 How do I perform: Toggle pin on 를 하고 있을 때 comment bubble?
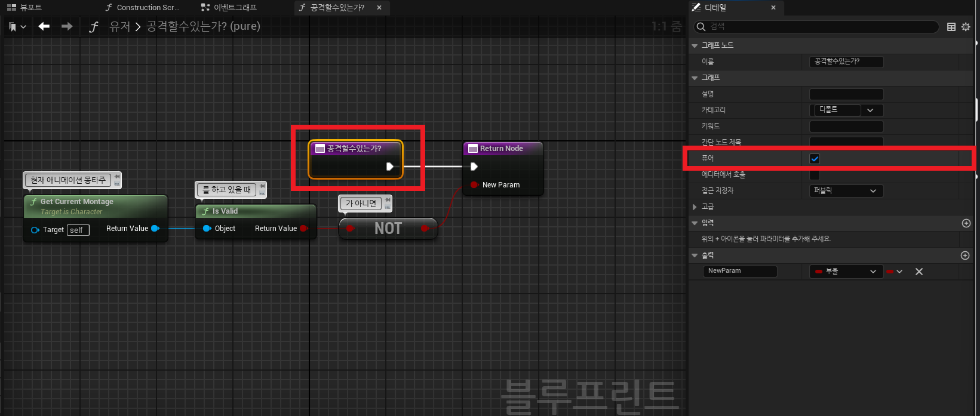tap(262, 187)
